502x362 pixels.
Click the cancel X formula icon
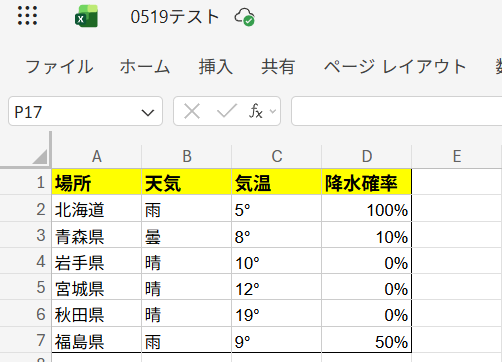[192, 111]
